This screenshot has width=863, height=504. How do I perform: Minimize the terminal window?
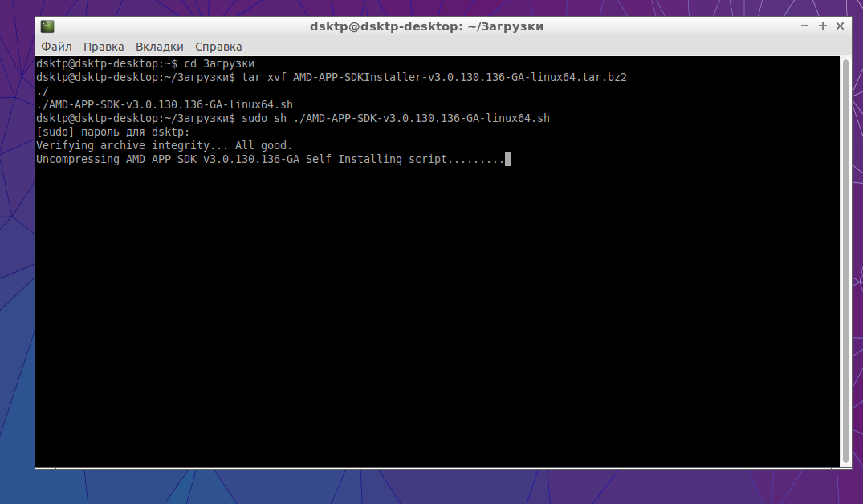[x=804, y=26]
